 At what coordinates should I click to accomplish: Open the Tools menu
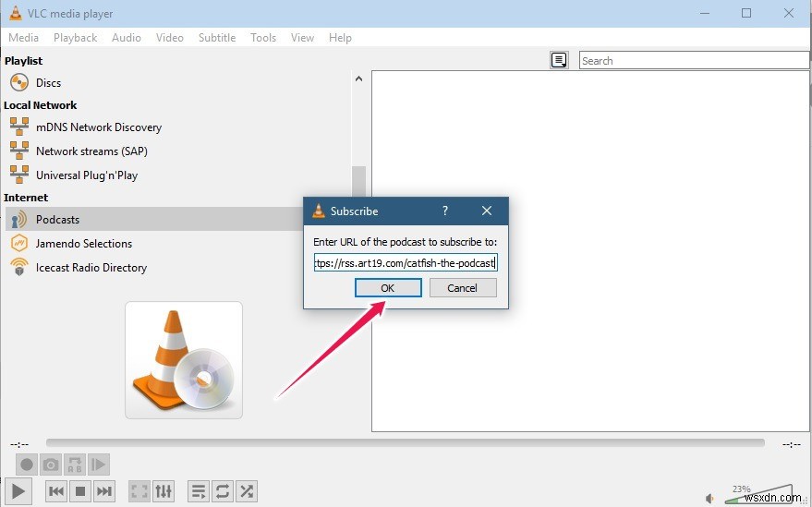(x=263, y=38)
